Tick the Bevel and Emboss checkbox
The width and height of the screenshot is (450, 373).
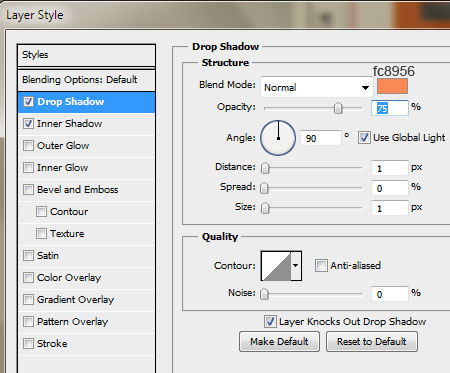click(28, 190)
